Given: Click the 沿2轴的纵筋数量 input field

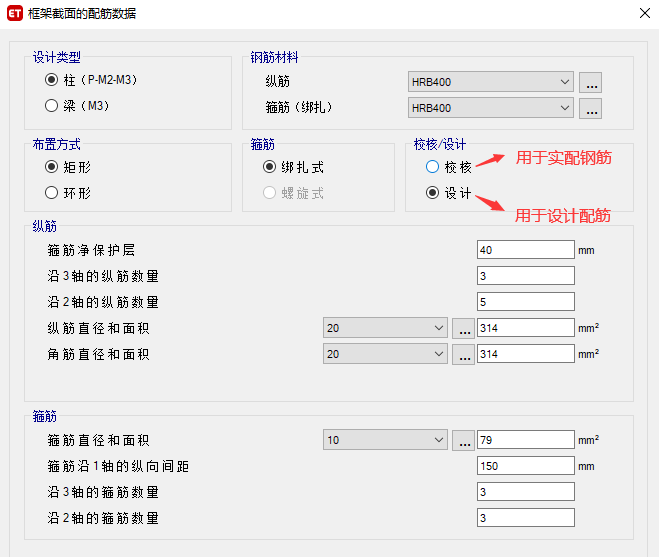Looking at the screenshot, I should [526, 302].
